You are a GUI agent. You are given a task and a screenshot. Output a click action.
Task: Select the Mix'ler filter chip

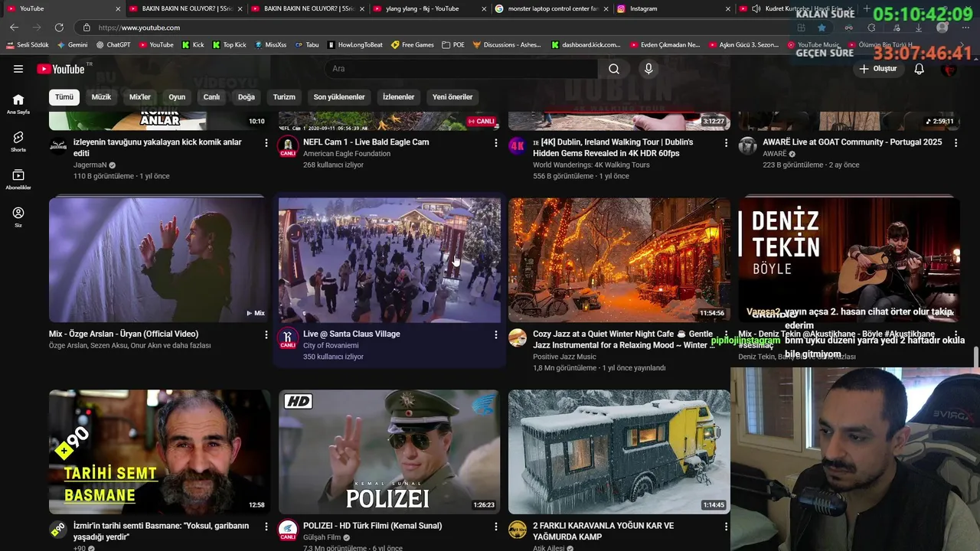coord(140,97)
